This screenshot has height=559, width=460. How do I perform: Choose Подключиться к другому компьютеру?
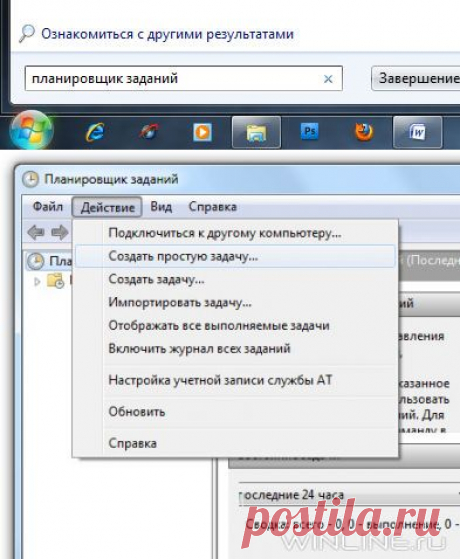point(235,233)
